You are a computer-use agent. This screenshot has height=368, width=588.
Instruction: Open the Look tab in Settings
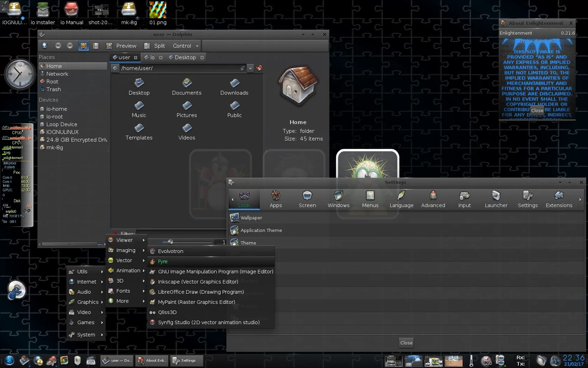click(x=244, y=199)
